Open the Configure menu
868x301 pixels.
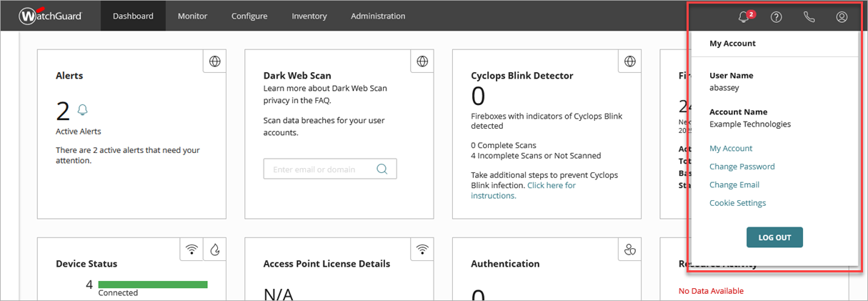coord(249,16)
